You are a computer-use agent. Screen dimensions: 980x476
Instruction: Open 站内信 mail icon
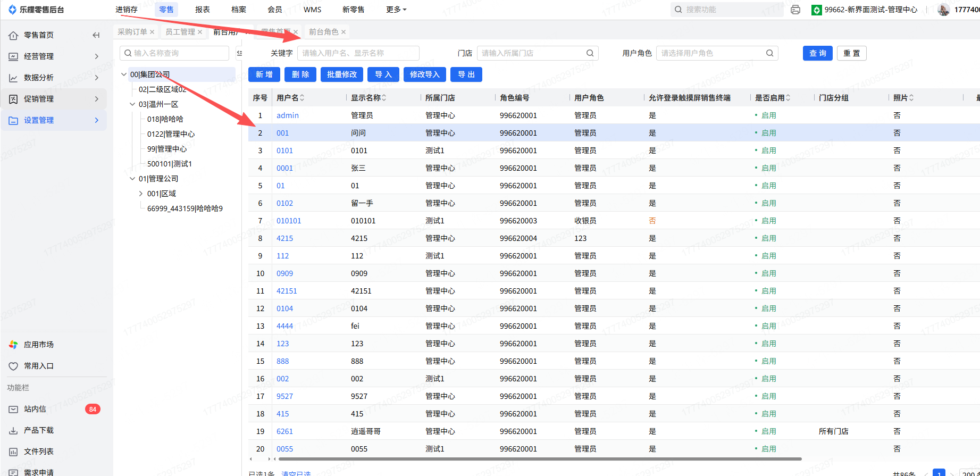point(13,409)
